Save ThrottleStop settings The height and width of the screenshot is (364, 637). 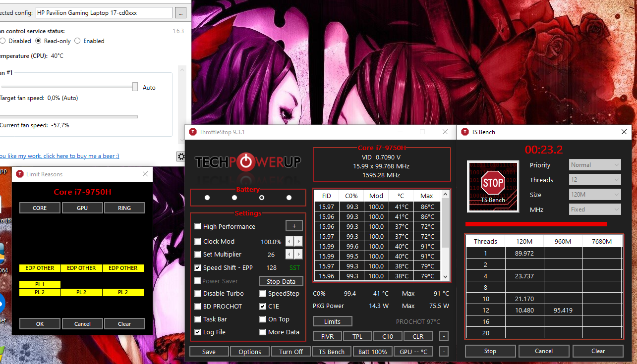[209, 352]
